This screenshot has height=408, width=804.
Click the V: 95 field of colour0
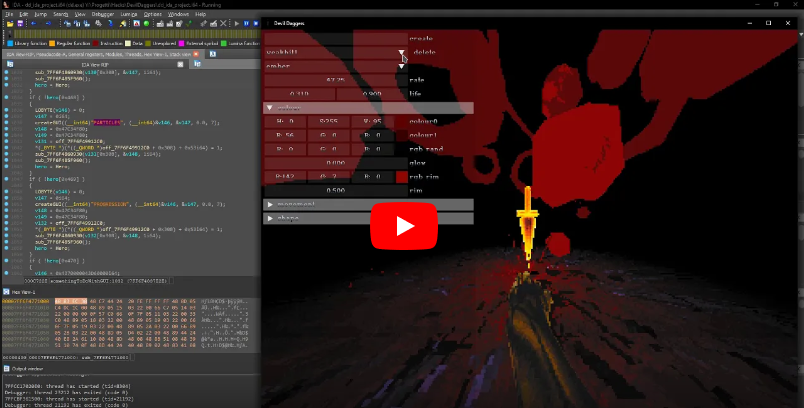[x=372, y=121]
